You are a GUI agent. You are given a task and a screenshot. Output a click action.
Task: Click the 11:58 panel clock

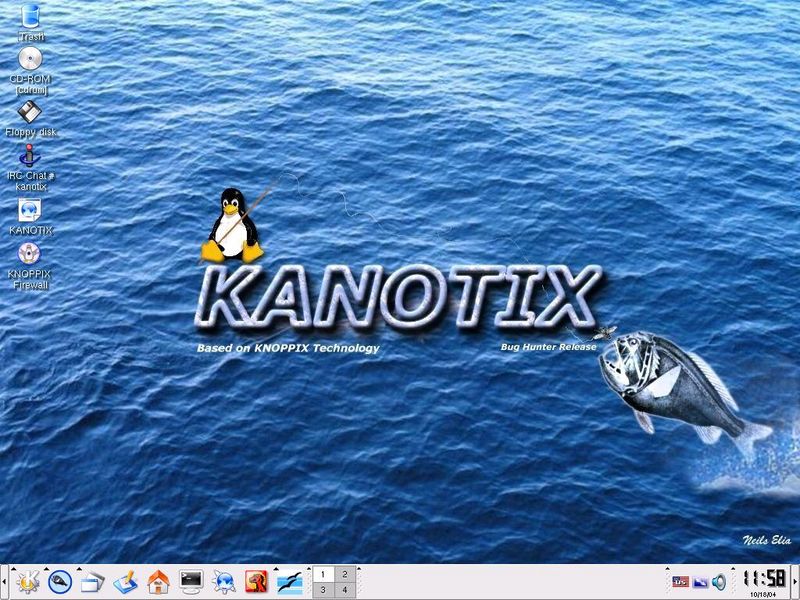[x=764, y=579]
